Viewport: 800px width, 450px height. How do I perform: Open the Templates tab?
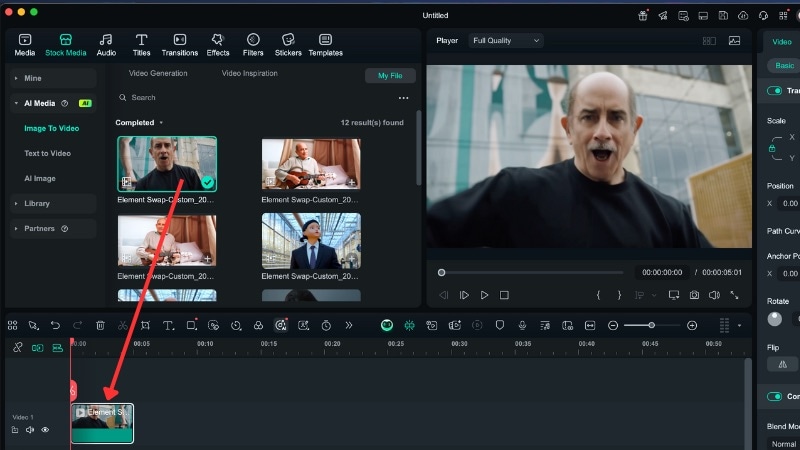coord(326,45)
